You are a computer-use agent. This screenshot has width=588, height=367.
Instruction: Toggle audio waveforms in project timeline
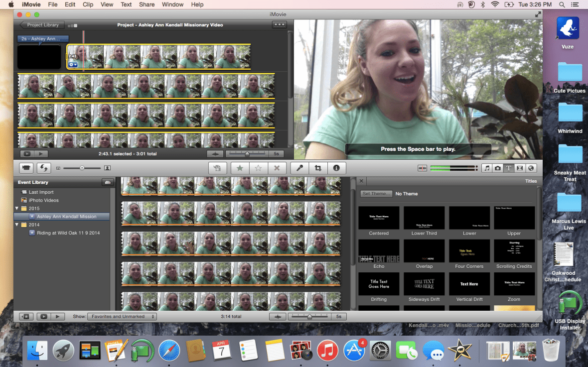coord(215,154)
